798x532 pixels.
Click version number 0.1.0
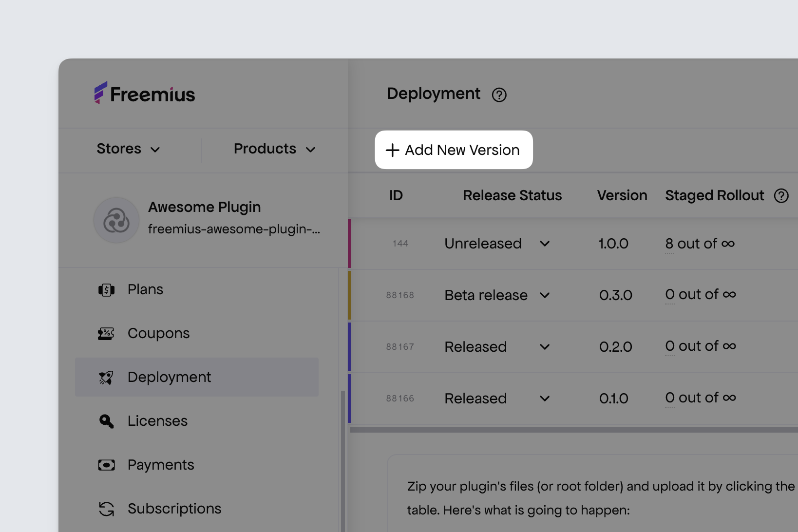[614, 399]
